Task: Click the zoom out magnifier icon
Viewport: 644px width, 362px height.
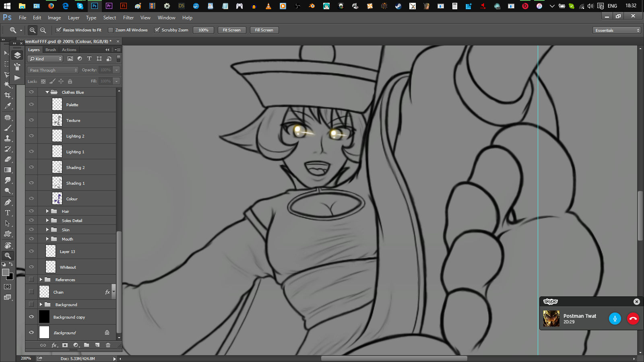Action: (x=43, y=30)
